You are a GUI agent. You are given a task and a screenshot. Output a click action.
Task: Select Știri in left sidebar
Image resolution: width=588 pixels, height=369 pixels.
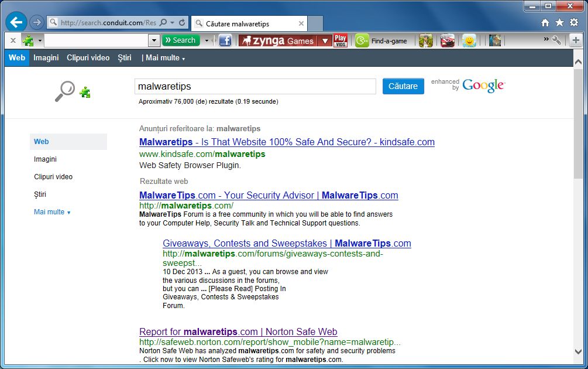tap(40, 194)
